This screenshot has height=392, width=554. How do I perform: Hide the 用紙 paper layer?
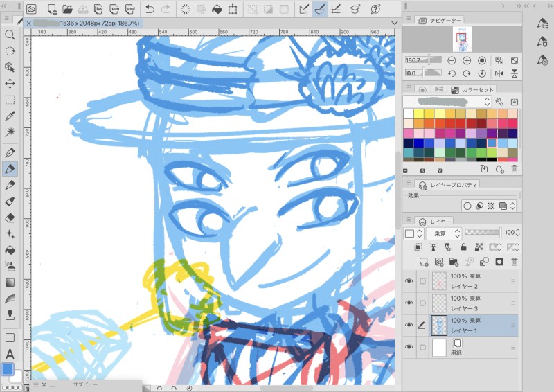(x=409, y=347)
